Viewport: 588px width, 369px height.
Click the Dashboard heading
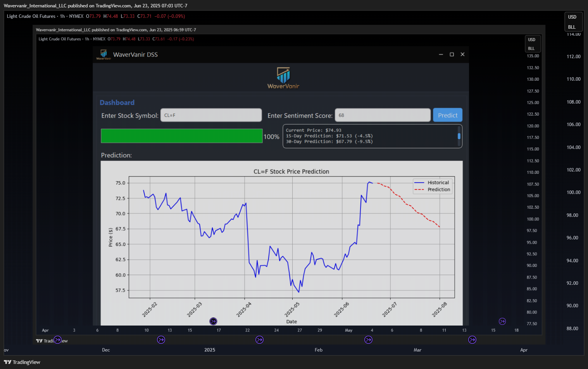pos(117,102)
